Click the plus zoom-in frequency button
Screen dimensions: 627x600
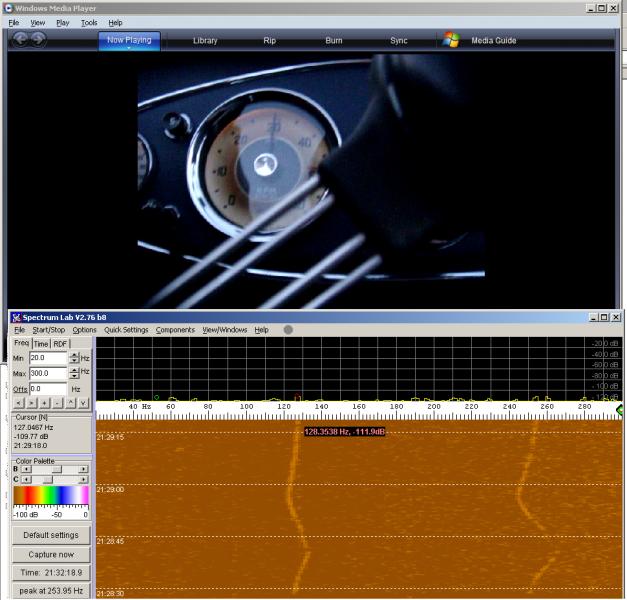tap(43, 403)
